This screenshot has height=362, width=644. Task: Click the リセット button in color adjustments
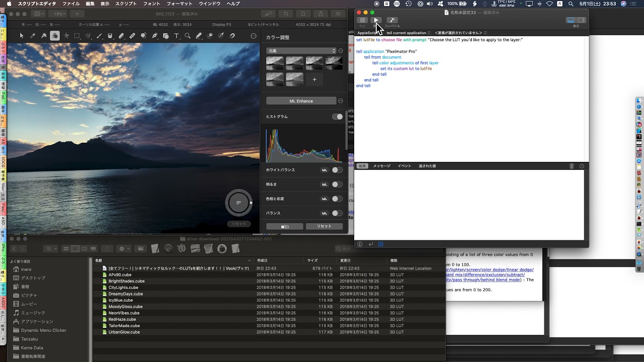pos(325,226)
